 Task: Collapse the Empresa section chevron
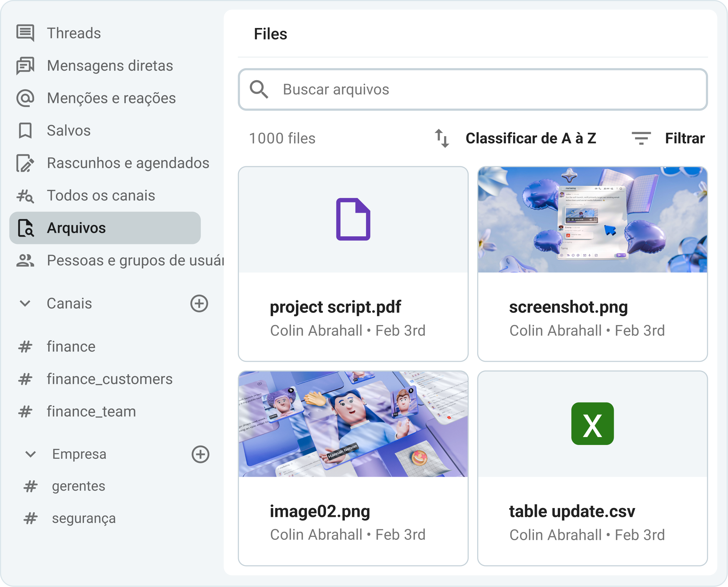(x=31, y=454)
